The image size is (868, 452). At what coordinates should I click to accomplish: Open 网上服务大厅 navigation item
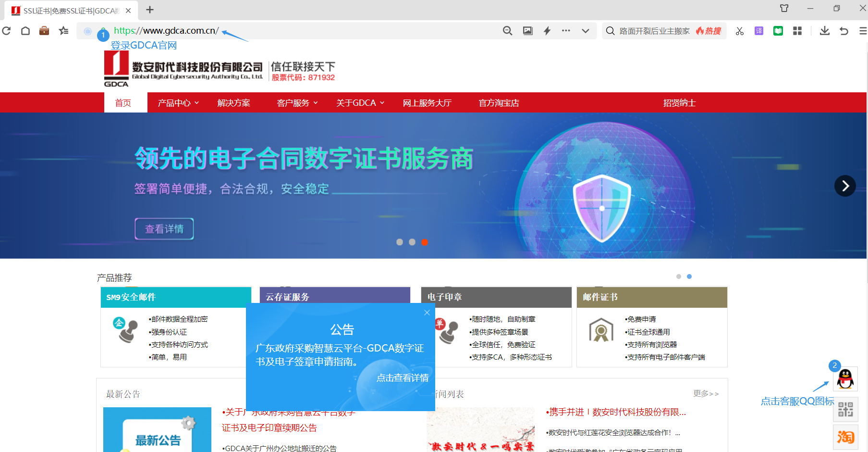(x=427, y=103)
